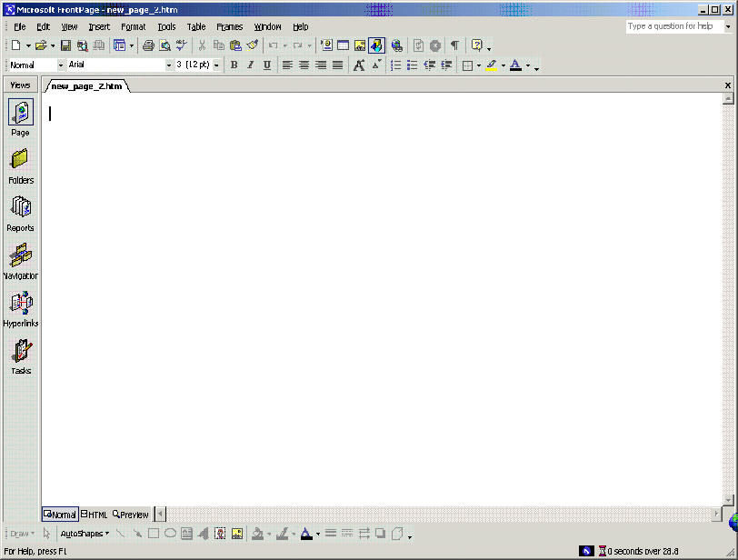Image resolution: width=738 pixels, height=560 pixels.
Task: Open the Insert menu
Action: (99, 27)
